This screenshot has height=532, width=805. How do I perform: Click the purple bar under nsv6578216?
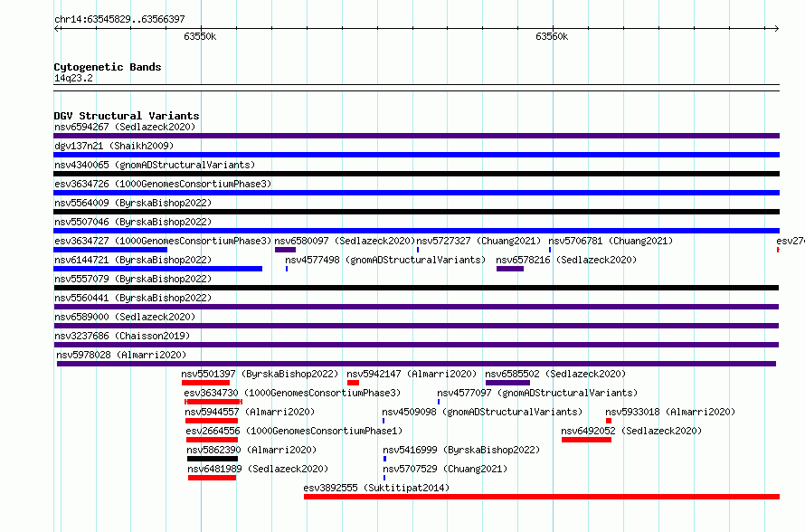(x=510, y=269)
